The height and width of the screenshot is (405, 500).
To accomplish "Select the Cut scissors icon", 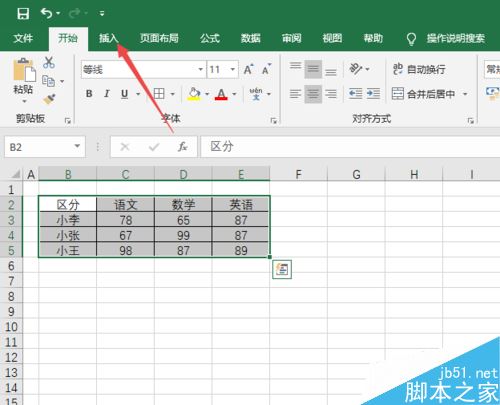I will [x=49, y=62].
